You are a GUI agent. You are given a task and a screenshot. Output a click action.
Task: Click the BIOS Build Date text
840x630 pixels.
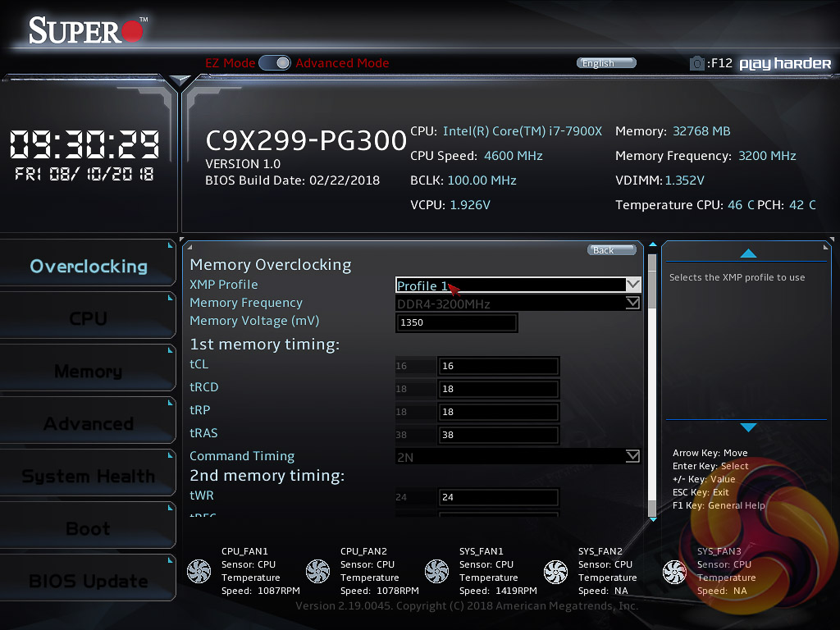tap(293, 180)
